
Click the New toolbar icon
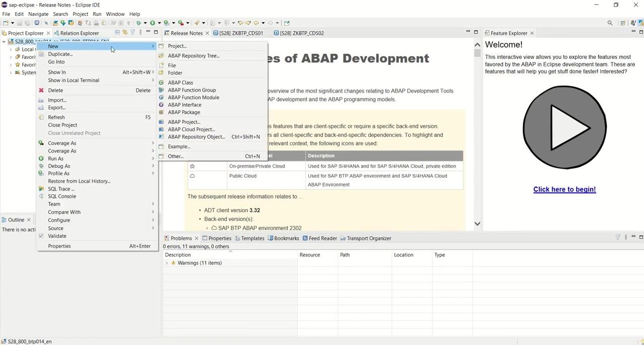tap(6, 23)
